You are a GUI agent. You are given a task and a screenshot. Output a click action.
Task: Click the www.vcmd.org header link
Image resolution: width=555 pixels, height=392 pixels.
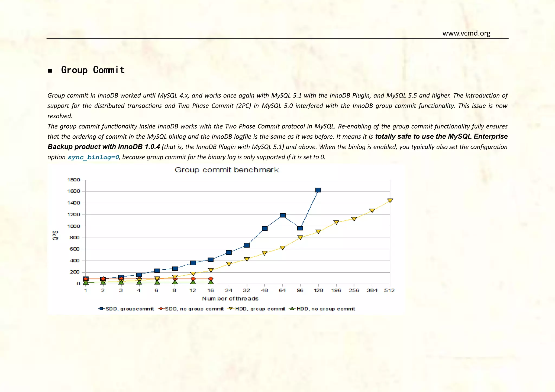(x=466, y=33)
